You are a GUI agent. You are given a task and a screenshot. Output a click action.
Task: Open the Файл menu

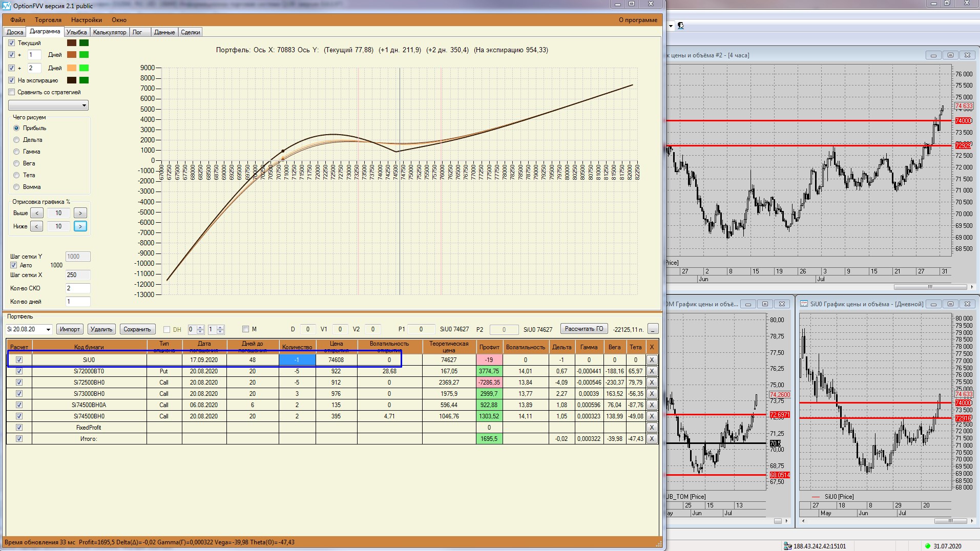pyautogui.click(x=17, y=20)
